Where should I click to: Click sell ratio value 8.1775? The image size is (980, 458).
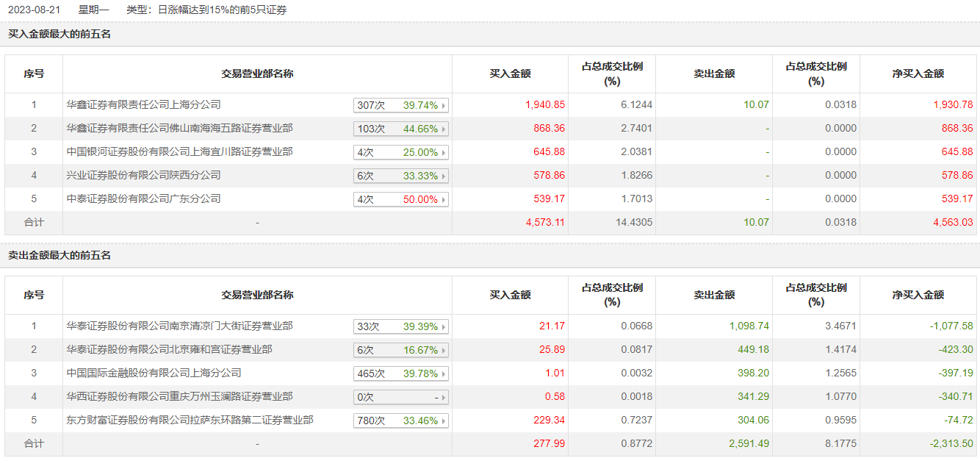pyautogui.click(x=839, y=444)
